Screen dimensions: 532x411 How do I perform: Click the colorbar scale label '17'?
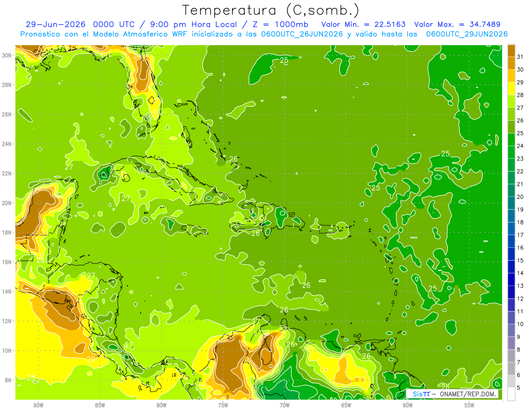pyautogui.click(x=520, y=235)
